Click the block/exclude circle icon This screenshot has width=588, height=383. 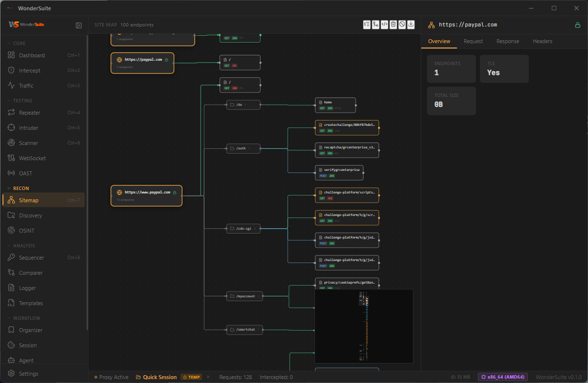point(402,24)
